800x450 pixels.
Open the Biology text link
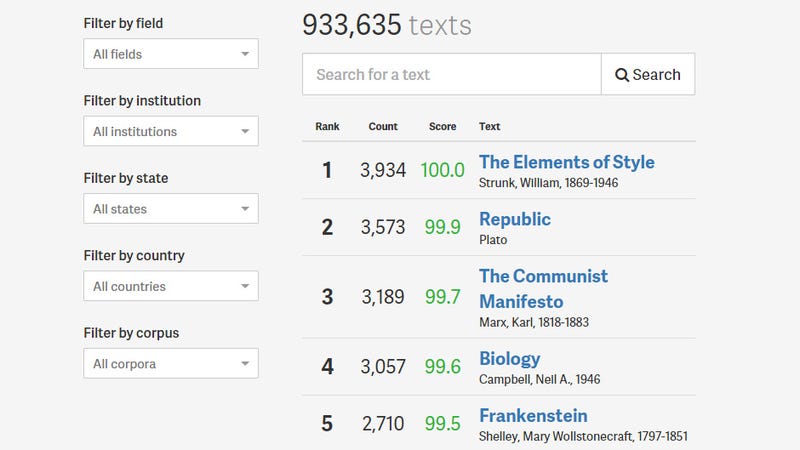tap(509, 359)
